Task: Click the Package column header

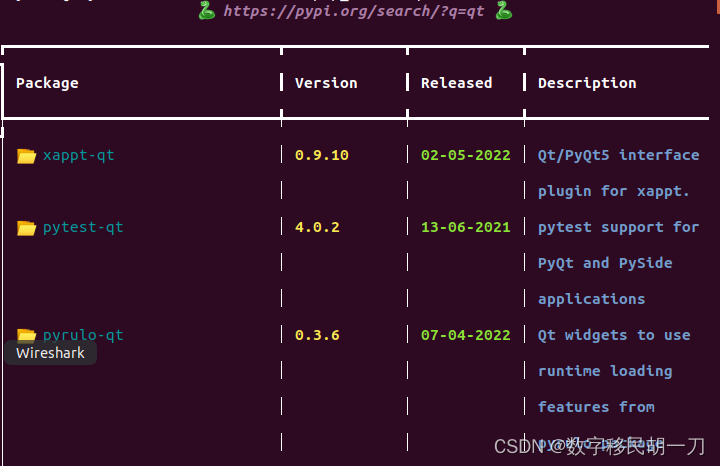Action: pyautogui.click(x=47, y=83)
